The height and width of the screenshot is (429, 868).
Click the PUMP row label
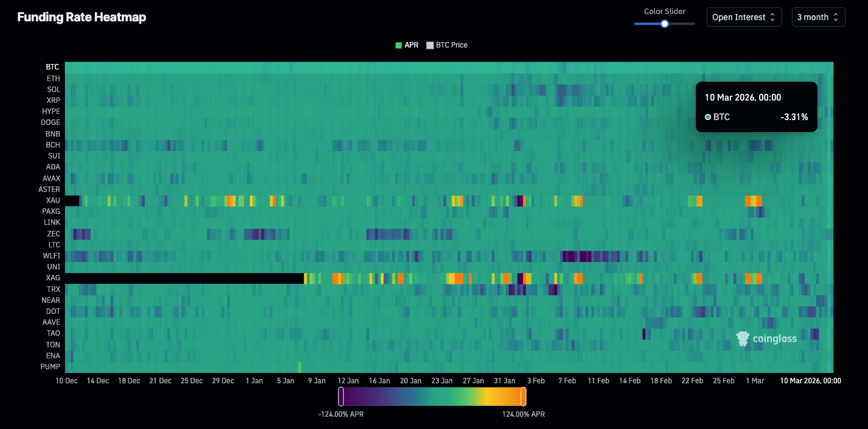51,367
